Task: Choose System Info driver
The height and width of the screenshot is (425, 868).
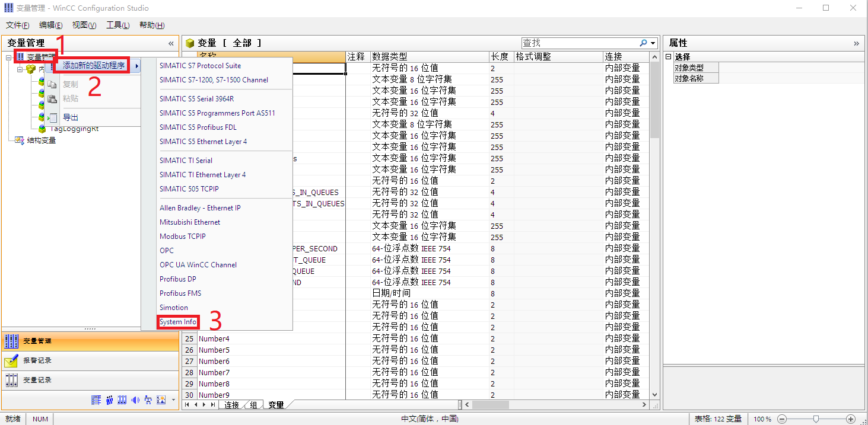Action: (178, 322)
